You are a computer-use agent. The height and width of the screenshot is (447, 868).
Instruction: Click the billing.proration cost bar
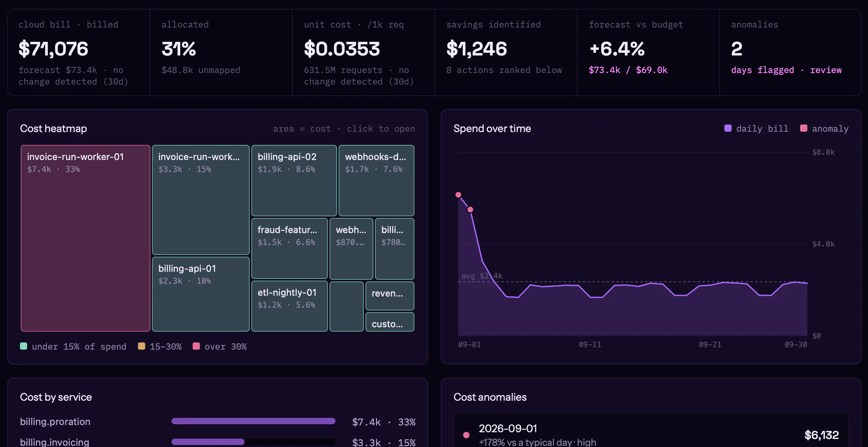point(253,421)
